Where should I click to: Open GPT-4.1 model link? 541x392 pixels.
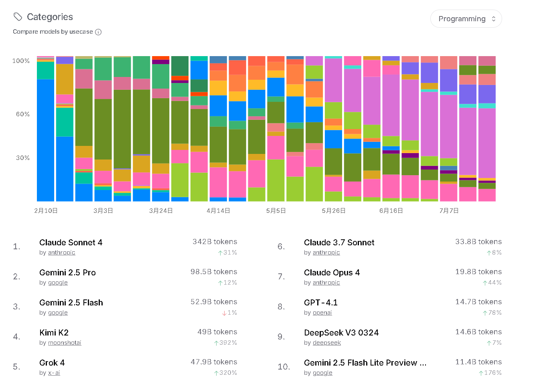coord(321,303)
